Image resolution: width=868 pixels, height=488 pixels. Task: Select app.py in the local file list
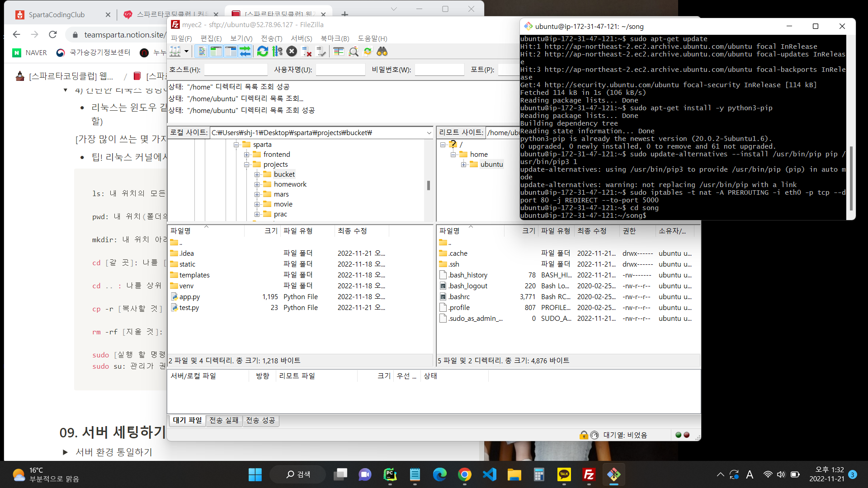[189, 297]
